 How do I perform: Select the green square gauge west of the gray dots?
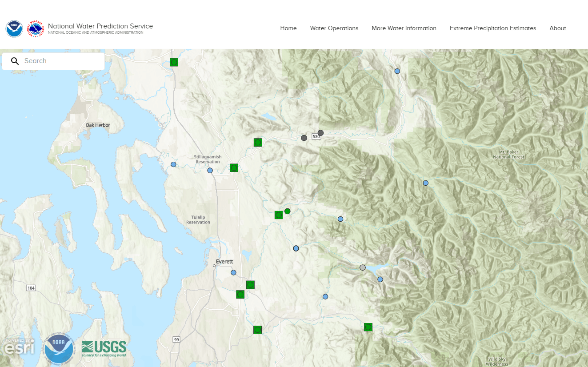click(x=257, y=142)
